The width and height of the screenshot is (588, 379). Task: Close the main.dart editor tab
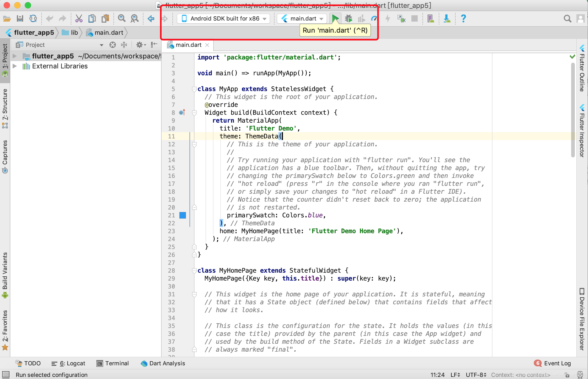click(x=207, y=45)
